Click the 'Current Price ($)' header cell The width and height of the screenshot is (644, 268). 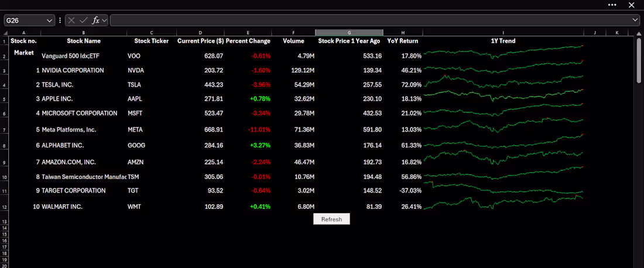point(200,41)
